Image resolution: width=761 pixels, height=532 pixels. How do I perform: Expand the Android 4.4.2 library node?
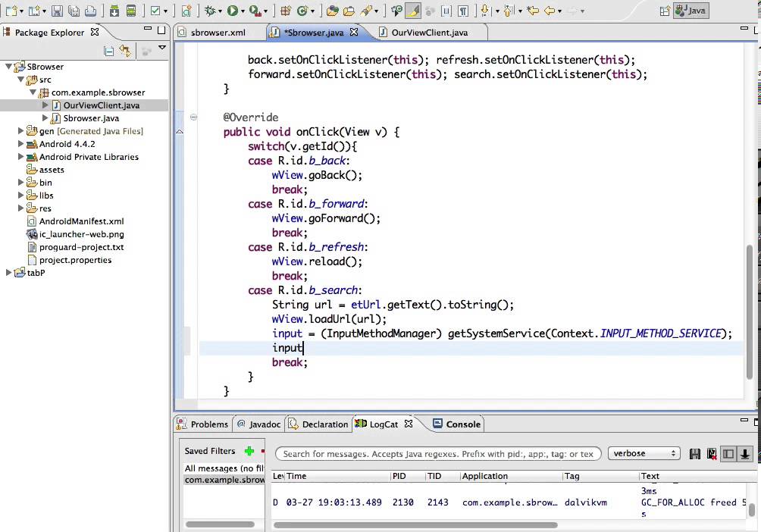[20, 144]
